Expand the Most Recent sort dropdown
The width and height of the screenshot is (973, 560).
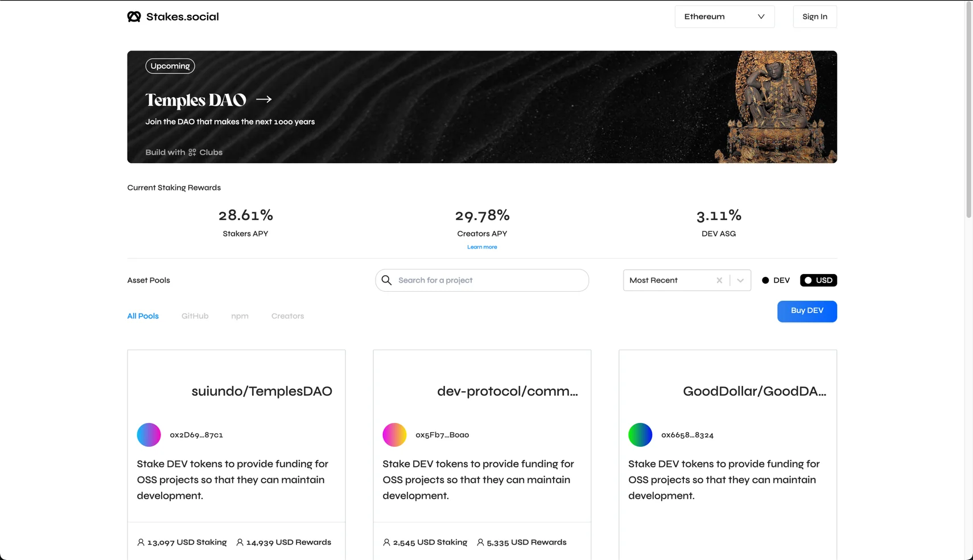(x=740, y=280)
